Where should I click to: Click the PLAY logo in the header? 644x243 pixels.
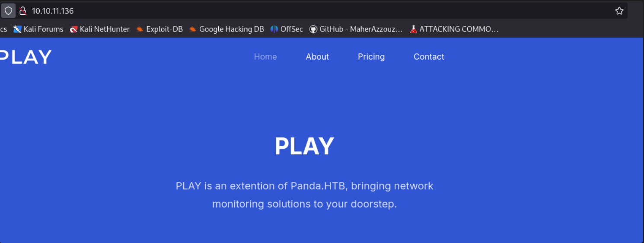25,57
